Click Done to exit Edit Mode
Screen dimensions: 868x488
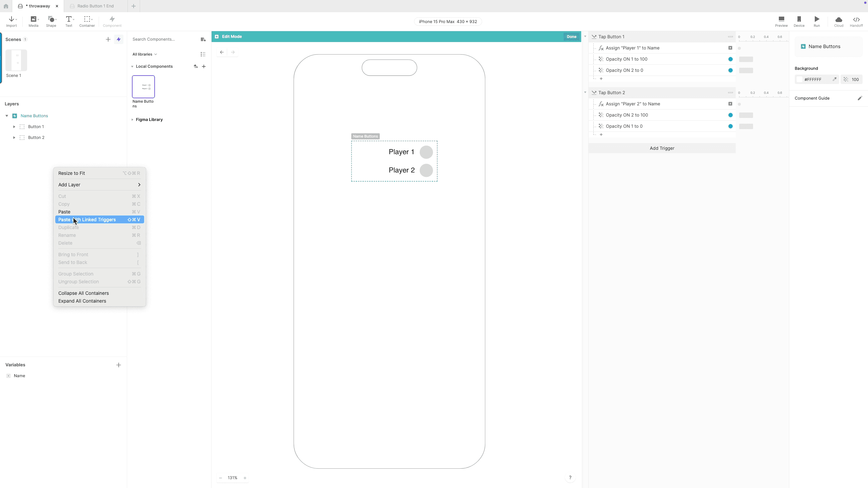(571, 36)
